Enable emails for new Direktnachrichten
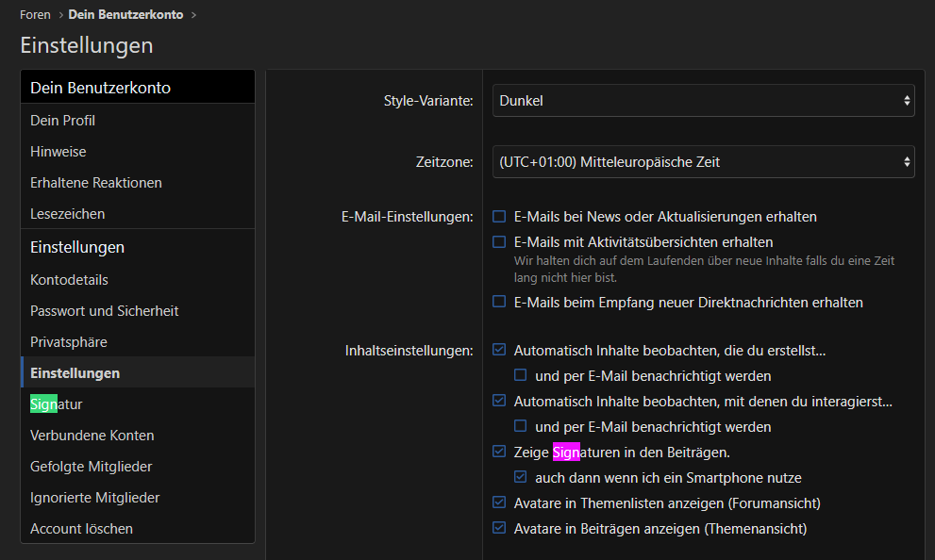Viewport: 935px width, 560px height. (500, 303)
